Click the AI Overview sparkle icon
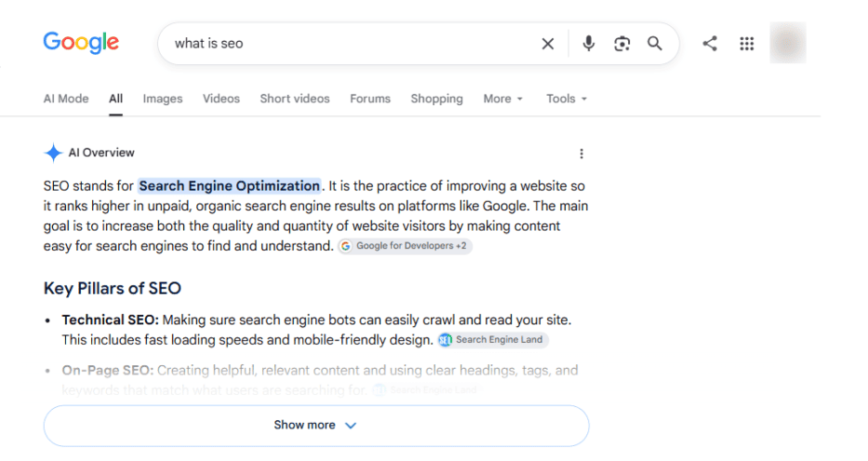The height and width of the screenshot is (461, 868). pos(53,153)
